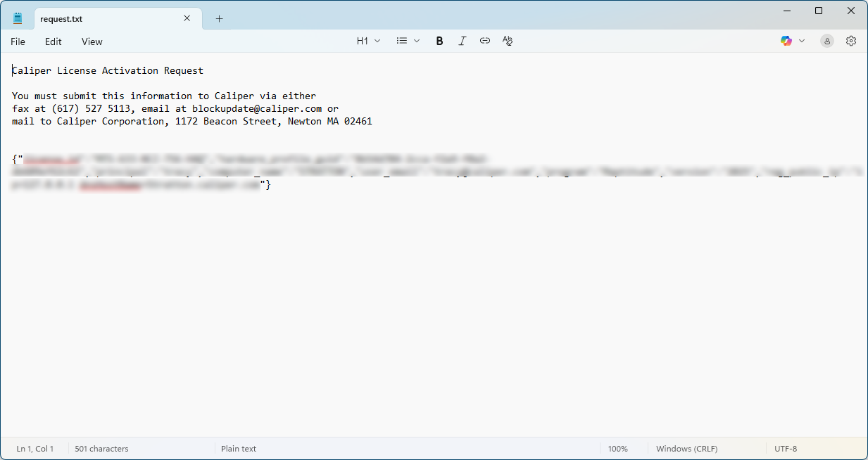Open the File menu
Image resolution: width=868 pixels, height=460 pixels.
tap(18, 41)
